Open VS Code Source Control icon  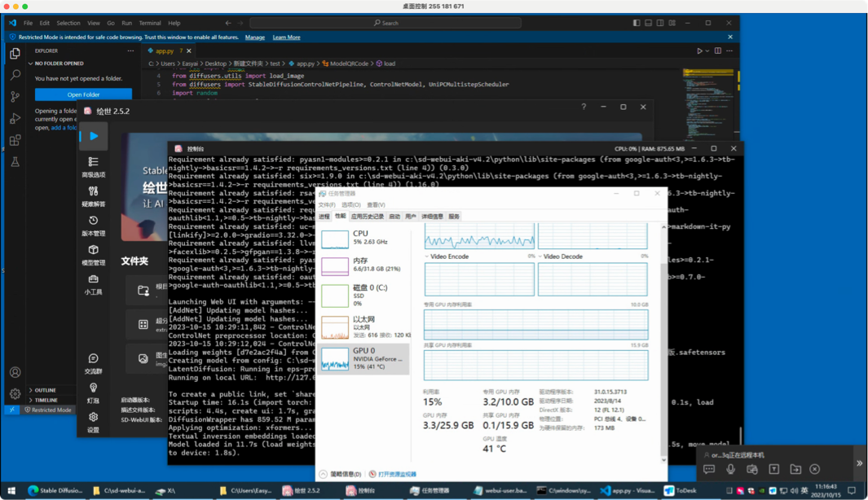coord(15,96)
